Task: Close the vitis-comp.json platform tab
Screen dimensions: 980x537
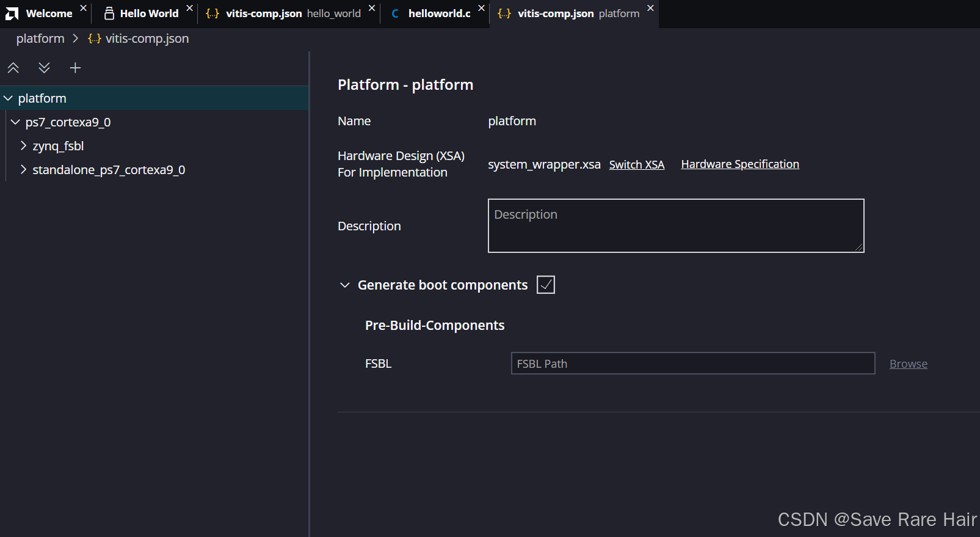Action: pos(651,8)
